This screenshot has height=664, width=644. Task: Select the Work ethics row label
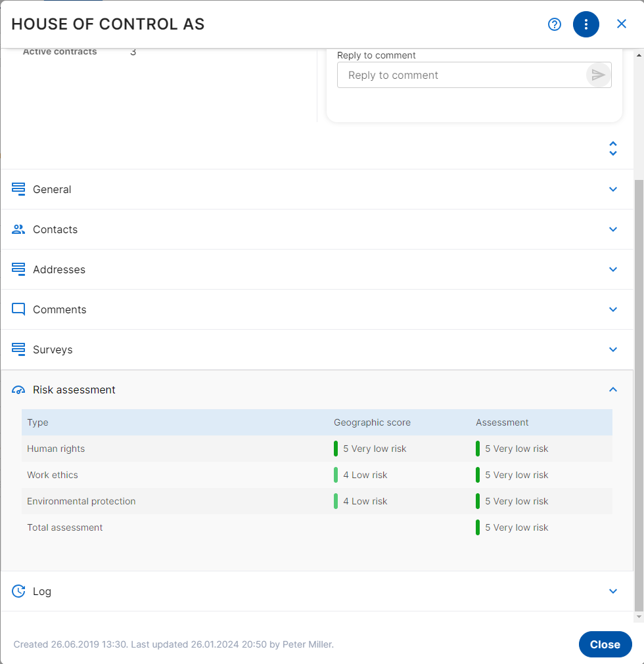point(53,475)
